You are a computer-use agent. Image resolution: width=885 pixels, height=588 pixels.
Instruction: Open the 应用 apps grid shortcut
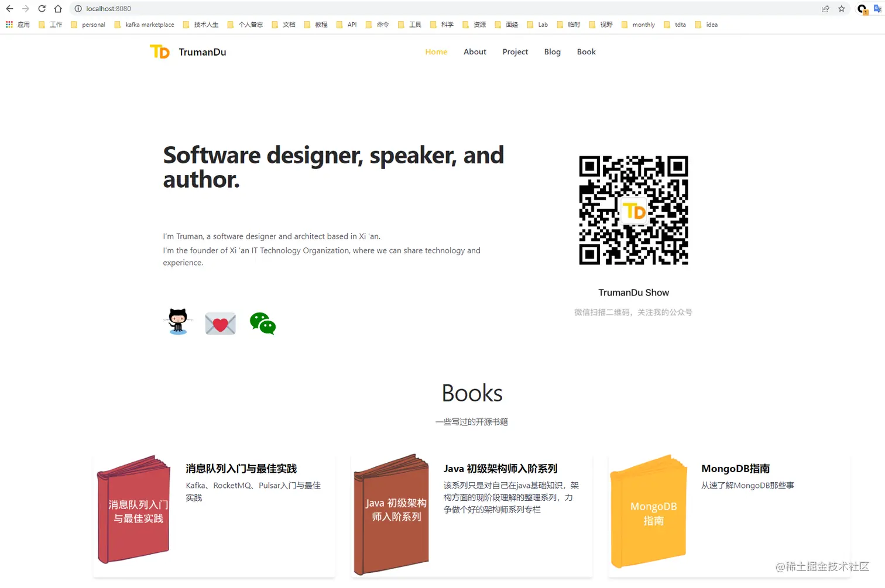coord(18,25)
